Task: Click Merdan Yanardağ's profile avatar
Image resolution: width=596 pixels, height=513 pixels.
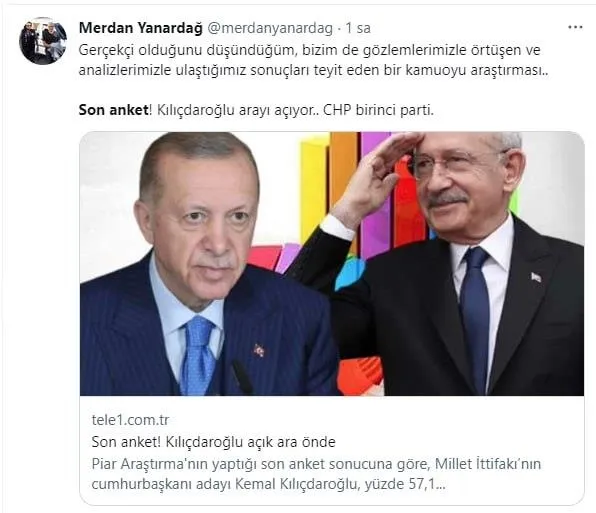Action: click(43, 41)
